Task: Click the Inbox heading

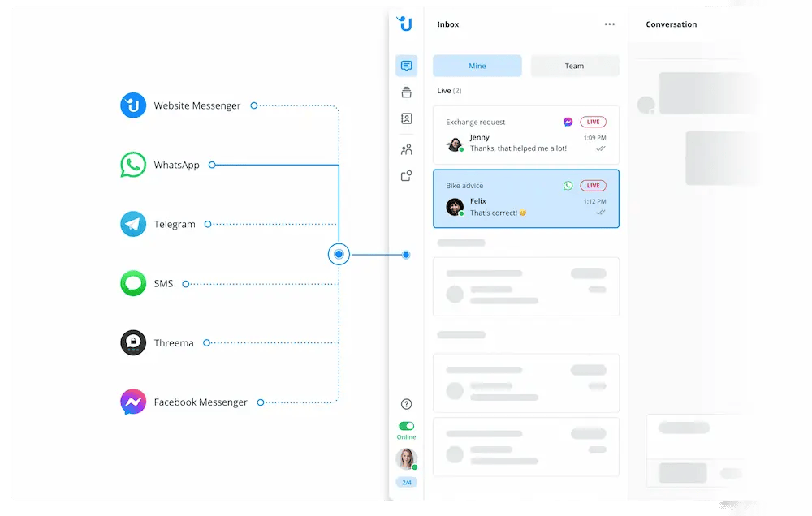Action: (448, 24)
